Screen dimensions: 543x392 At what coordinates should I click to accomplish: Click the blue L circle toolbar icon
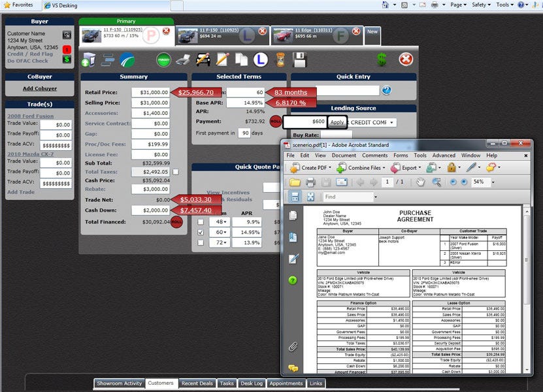pyautogui.click(x=261, y=59)
